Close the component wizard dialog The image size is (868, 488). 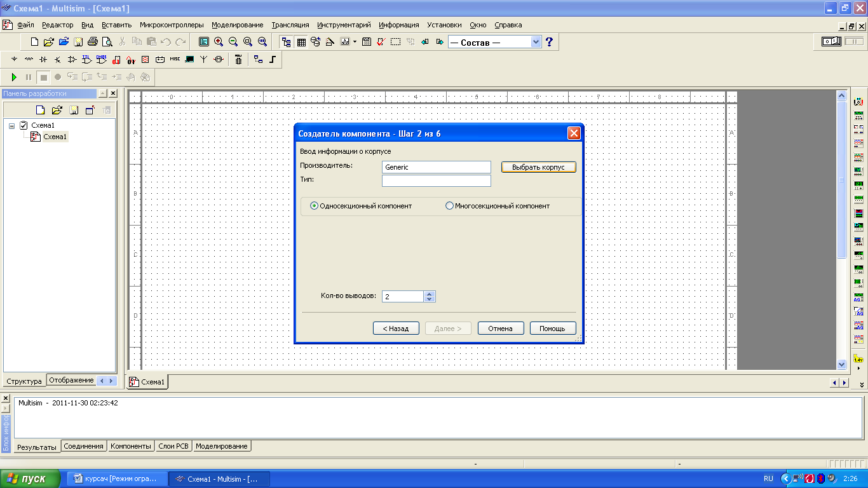[x=574, y=133]
